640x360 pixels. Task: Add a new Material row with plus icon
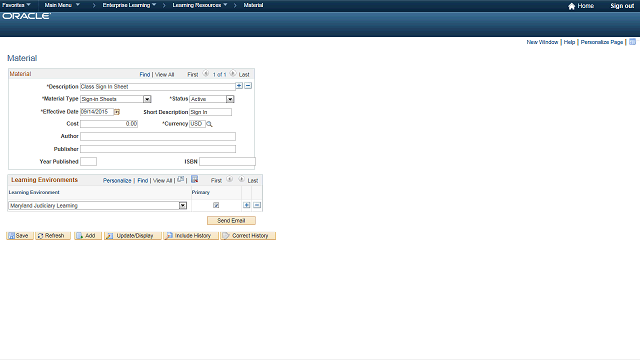click(x=239, y=86)
